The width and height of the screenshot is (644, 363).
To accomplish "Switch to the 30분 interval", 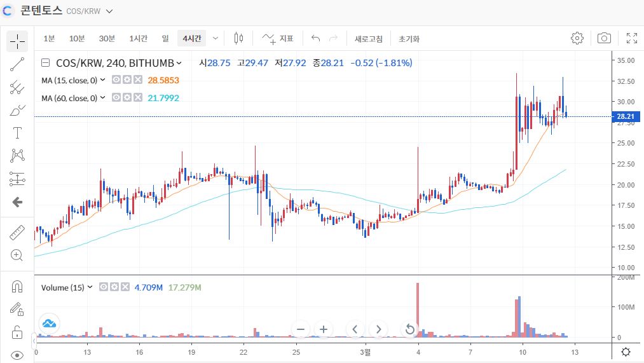I will (107, 38).
